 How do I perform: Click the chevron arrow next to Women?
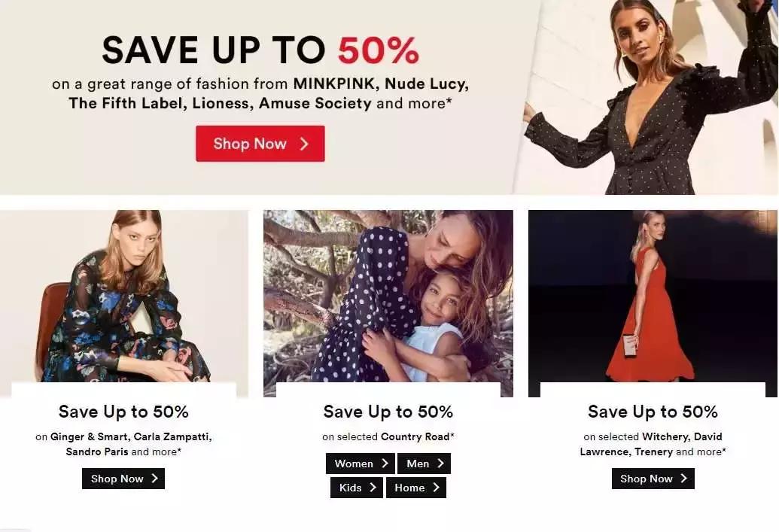coord(385,464)
